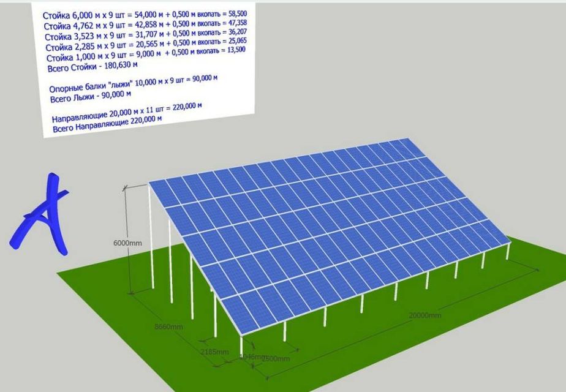Viewport: 566px width, 392px height.
Task: Select the 20000mm length dimension label
Action: click(x=424, y=315)
